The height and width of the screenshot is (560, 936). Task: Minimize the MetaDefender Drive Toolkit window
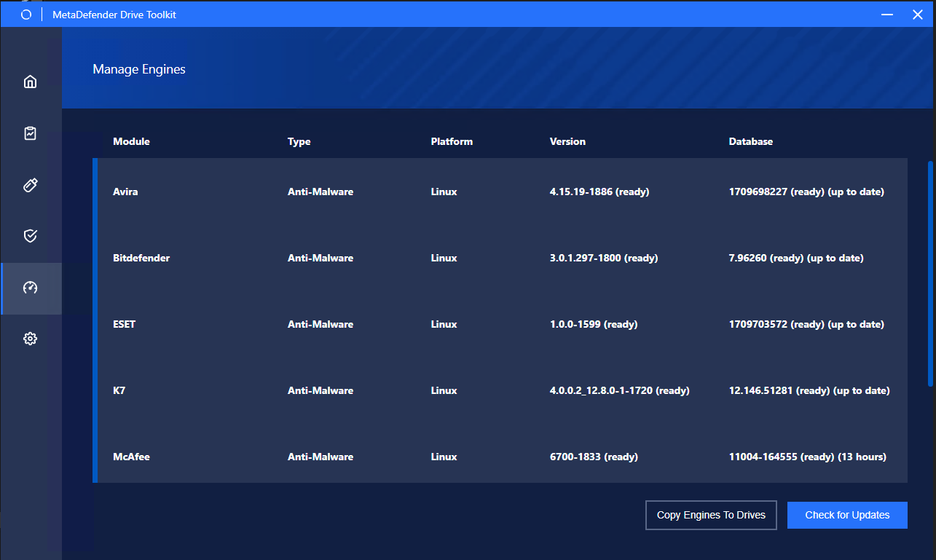[x=886, y=14]
